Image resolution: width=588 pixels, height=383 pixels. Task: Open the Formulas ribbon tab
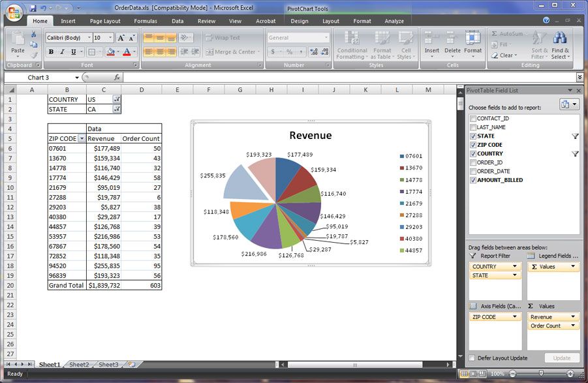[146, 22]
